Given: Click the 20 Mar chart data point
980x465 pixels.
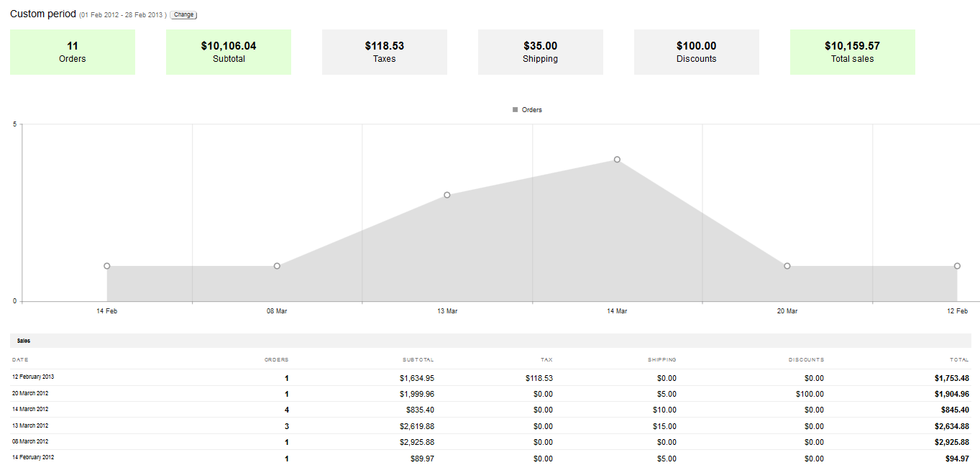Looking at the screenshot, I should point(787,266).
